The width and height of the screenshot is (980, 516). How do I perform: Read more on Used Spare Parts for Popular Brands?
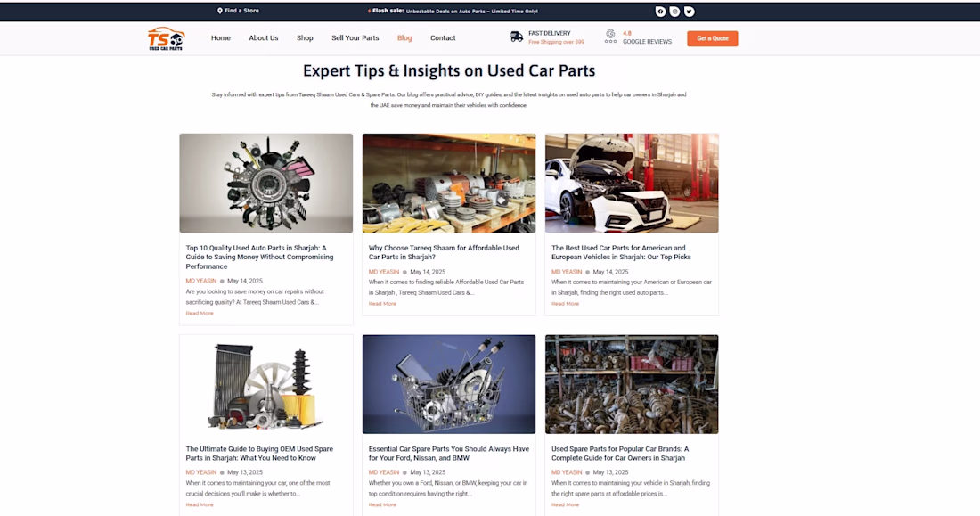pyautogui.click(x=565, y=504)
